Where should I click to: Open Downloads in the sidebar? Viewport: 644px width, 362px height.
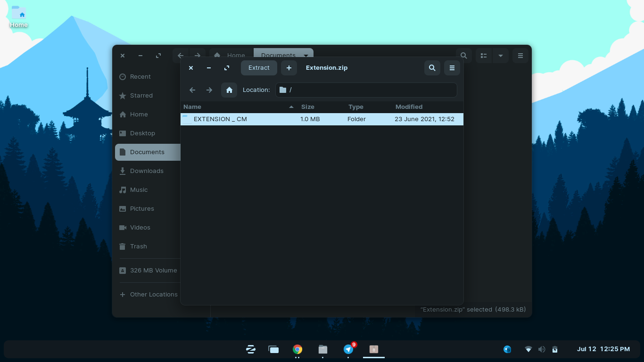[x=147, y=171]
